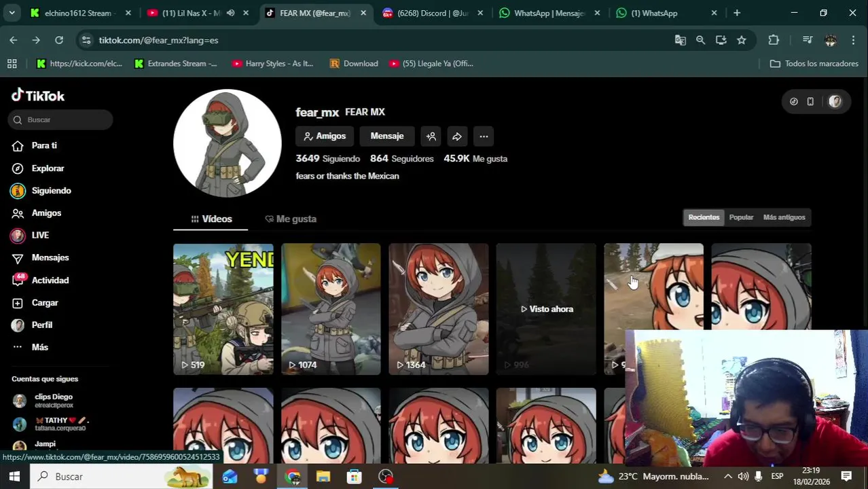
Task: Open the video with 519 views
Action: [x=223, y=309]
